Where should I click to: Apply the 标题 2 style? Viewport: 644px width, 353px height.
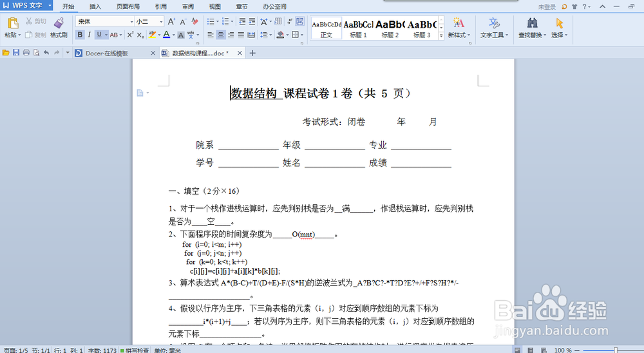(390, 28)
